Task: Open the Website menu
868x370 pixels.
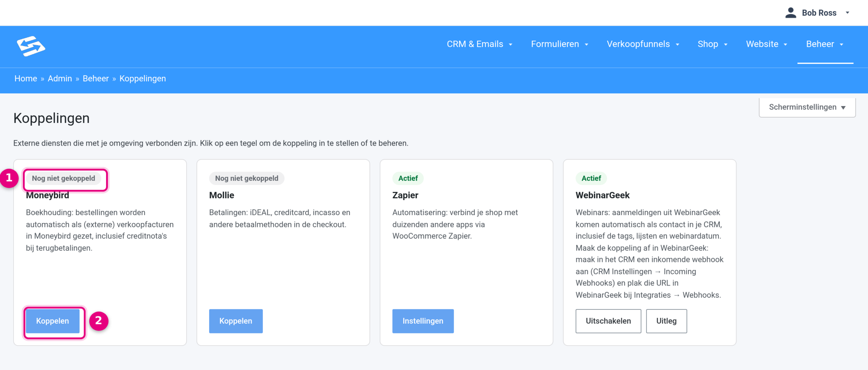Action: tap(766, 44)
